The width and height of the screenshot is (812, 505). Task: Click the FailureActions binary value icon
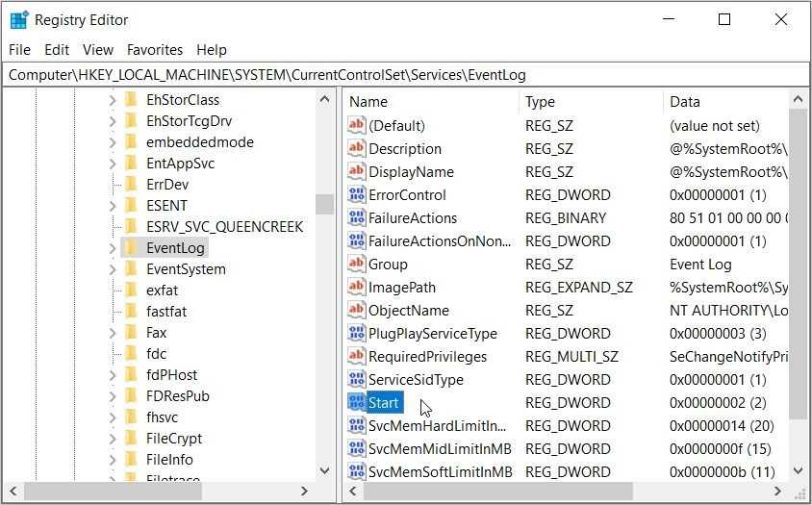[356, 218]
